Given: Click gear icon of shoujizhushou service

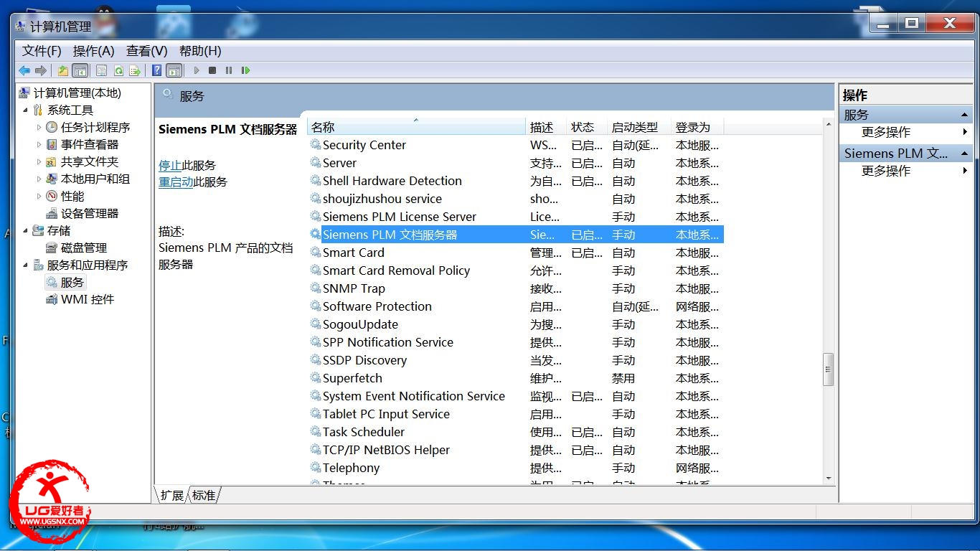Looking at the screenshot, I should [316, 198].
